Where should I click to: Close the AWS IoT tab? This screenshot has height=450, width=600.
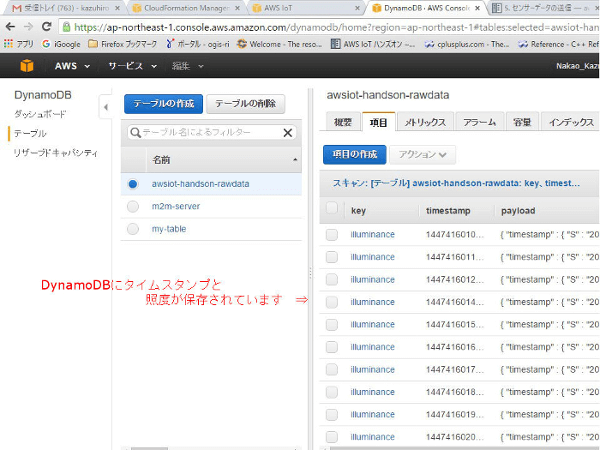[x=357, y=8]
